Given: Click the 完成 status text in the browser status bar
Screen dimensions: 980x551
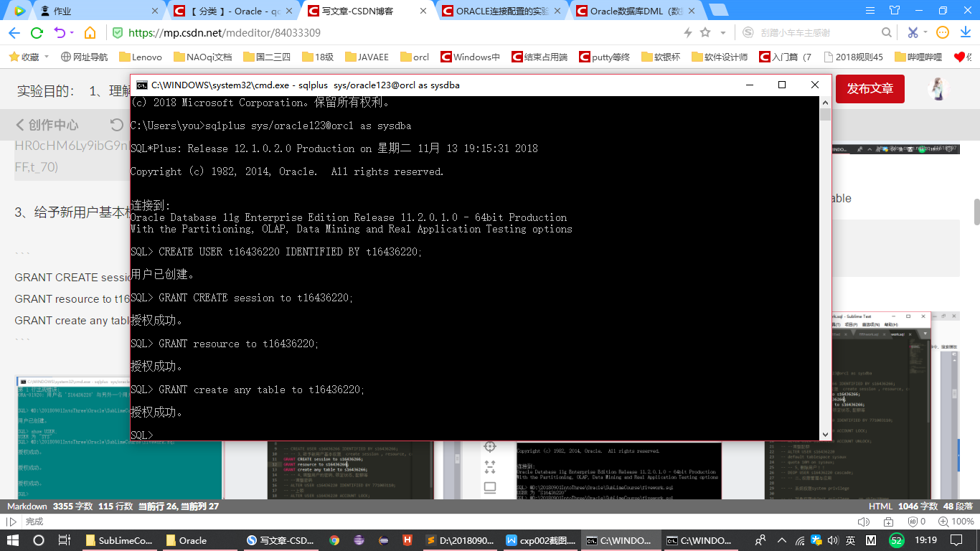Looking at the screenshot, I should pyautogui.click(x=34, y=522).
